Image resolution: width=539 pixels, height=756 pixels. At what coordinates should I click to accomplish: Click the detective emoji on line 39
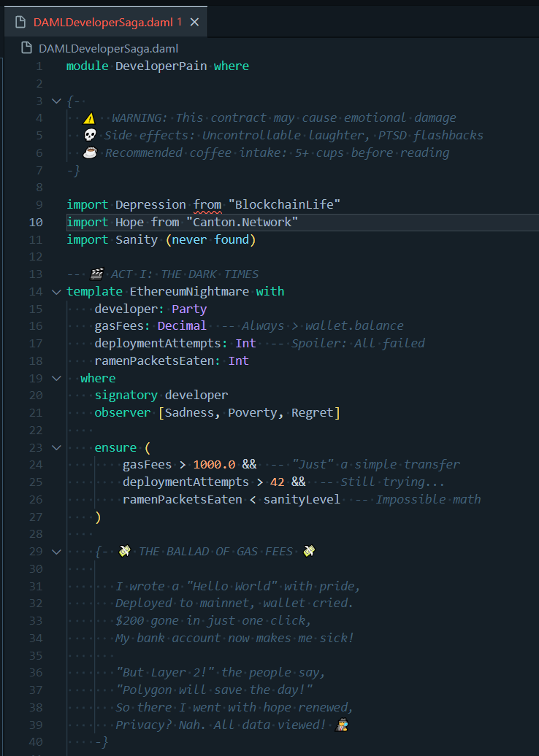[x=342, y=725]
